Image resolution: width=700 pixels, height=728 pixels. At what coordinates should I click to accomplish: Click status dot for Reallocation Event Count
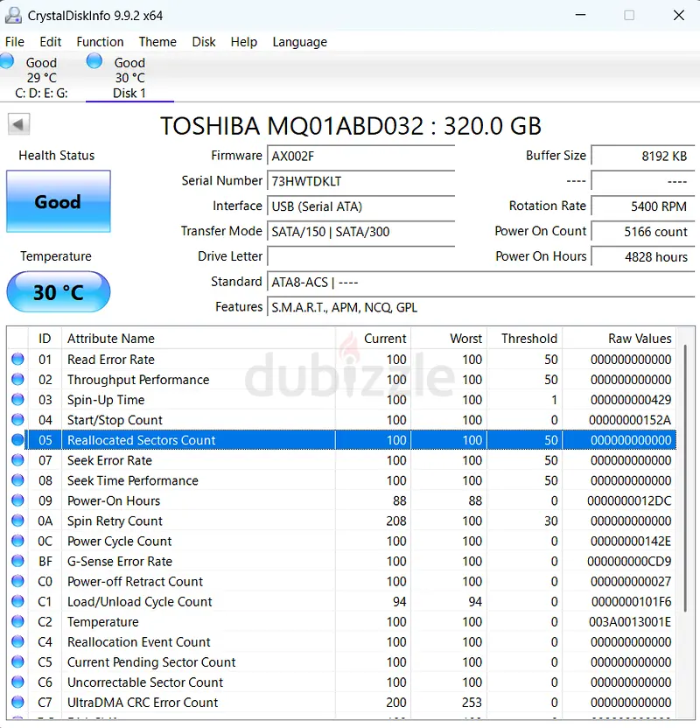(17, 641)
